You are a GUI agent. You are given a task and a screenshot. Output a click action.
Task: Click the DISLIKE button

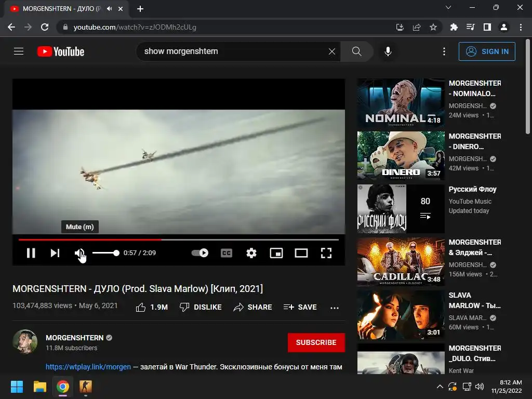(201, 307)
